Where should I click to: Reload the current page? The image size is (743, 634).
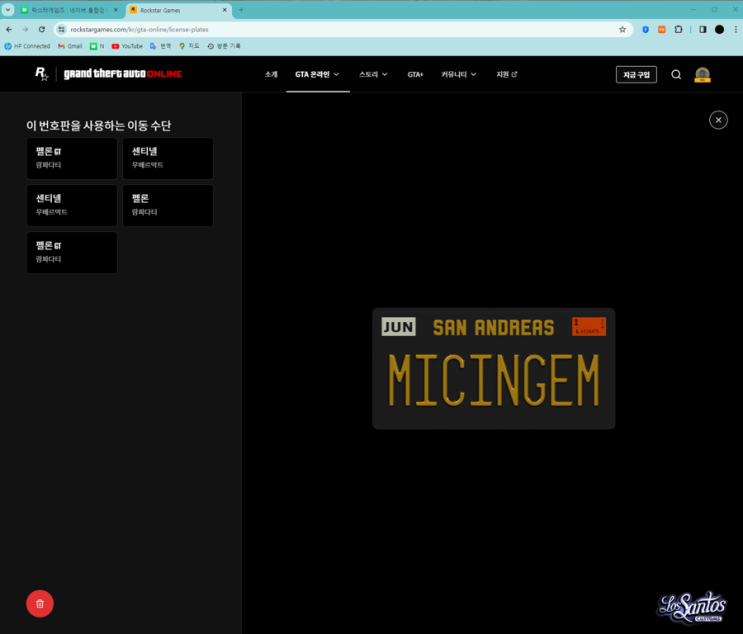point(42,29)
